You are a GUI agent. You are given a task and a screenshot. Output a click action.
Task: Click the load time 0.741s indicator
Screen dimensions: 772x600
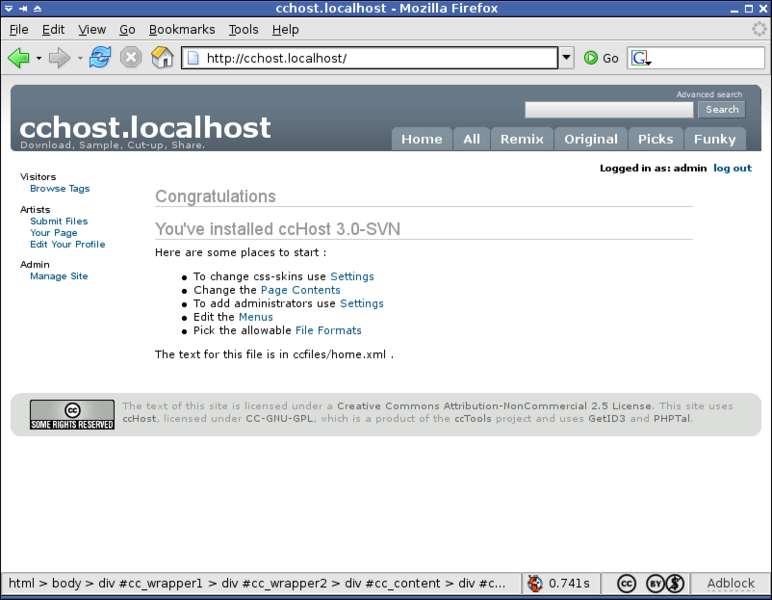tap(560, 583)
